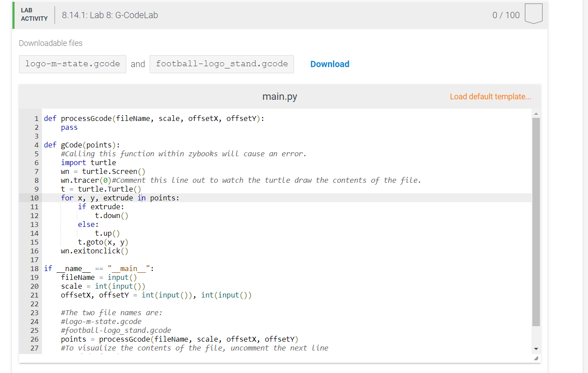This screenshot has width=588, height=373.
Task: Click the green LAB ACTIVITY marker bar
Action: 12,15
